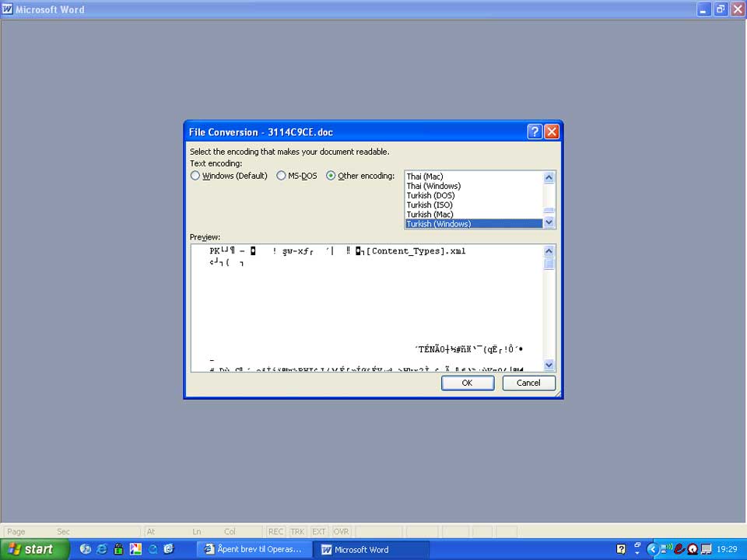Click the 19:29 clock in the tray
Image resolution: width=747 pixels, height=560 pixels.
(727, 550)
